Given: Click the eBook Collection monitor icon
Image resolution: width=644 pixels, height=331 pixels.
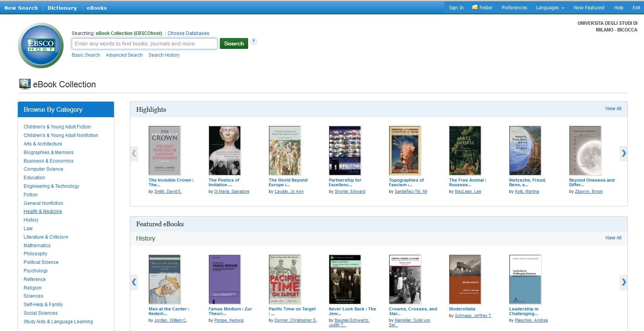Looking at the screenshot, I should pyautogui.click(x=25, y=84).
